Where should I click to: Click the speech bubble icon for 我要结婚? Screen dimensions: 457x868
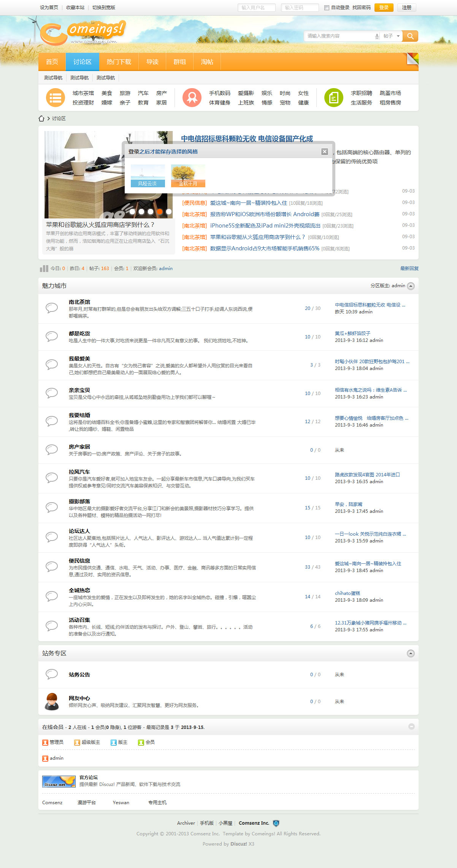[52, 421]
